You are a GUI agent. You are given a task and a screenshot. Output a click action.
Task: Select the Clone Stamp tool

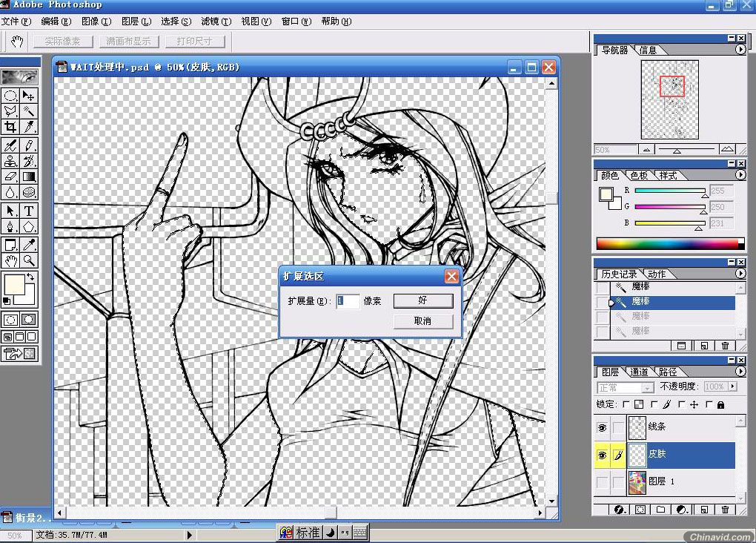tap(10, 161)
